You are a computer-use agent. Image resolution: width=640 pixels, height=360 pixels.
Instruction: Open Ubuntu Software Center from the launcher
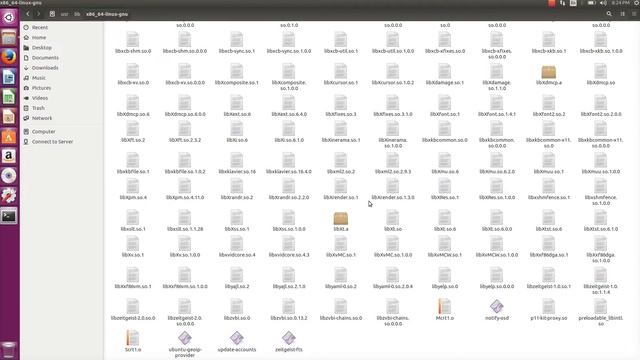coord(9,136)
